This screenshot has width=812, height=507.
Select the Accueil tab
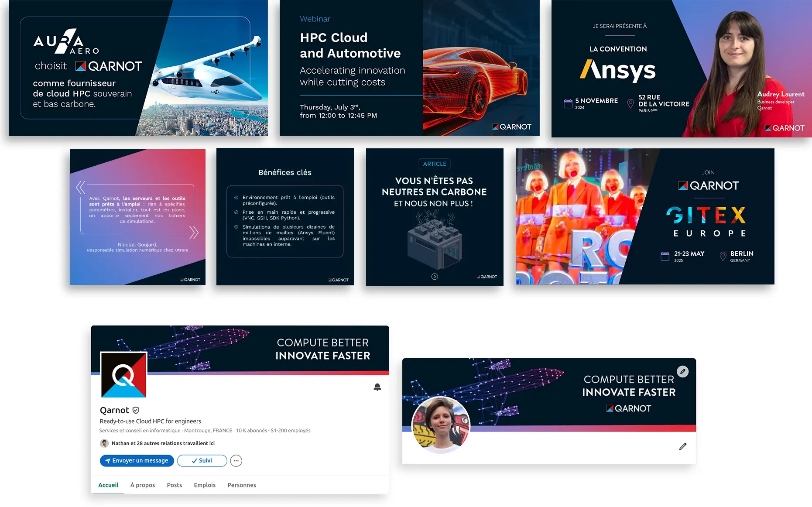(108, 485)
